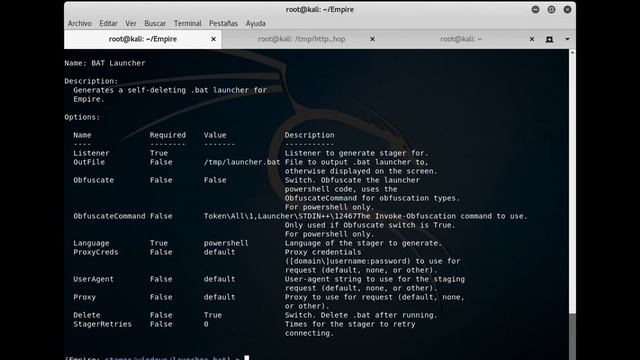Open the Buscar menu
640x360 pixels.
coord(155,23)
